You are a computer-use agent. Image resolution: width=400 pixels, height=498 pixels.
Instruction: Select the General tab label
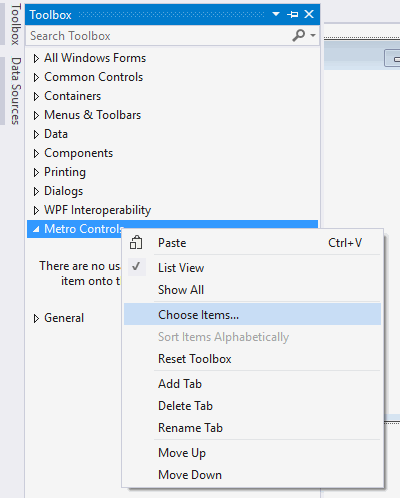64,318
